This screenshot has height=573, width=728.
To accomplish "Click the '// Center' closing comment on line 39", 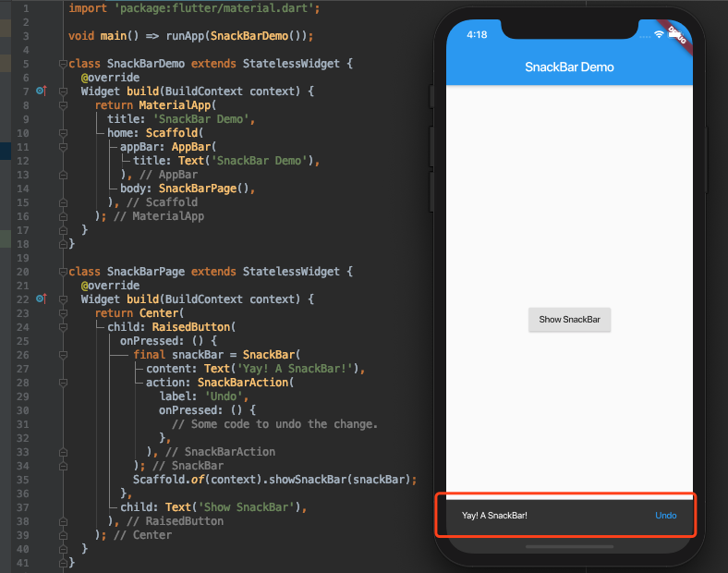I will point(142,535).
